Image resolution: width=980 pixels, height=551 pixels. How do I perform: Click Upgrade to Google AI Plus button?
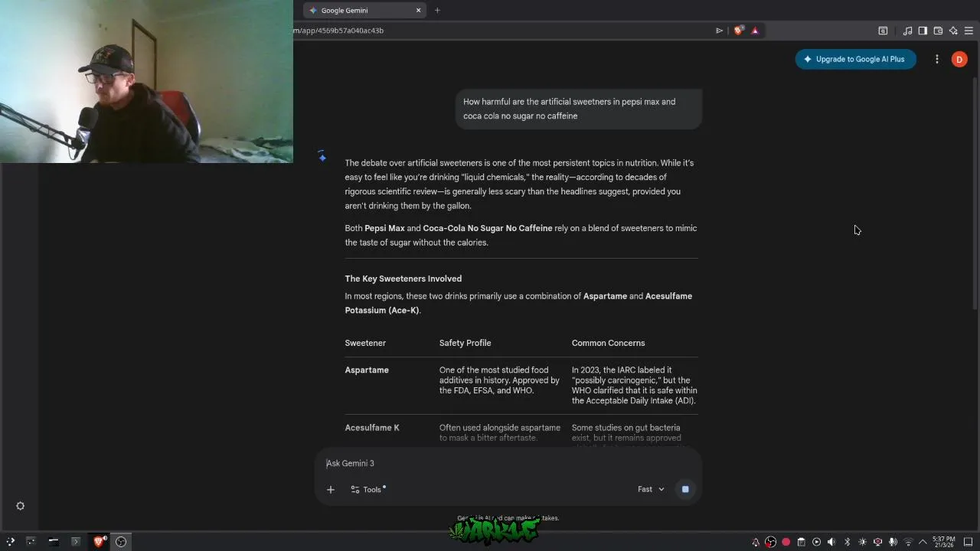[x=855, y=59]
